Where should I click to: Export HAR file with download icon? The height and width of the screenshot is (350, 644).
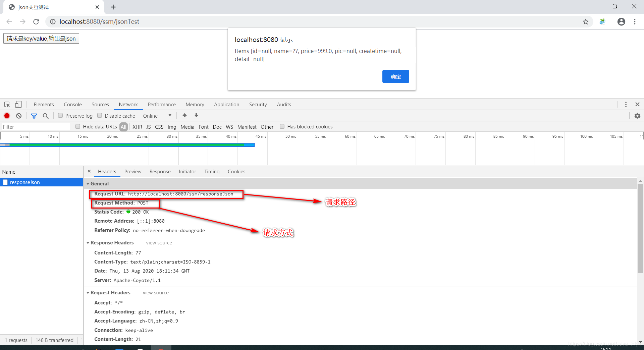click(x=197, y=116)
